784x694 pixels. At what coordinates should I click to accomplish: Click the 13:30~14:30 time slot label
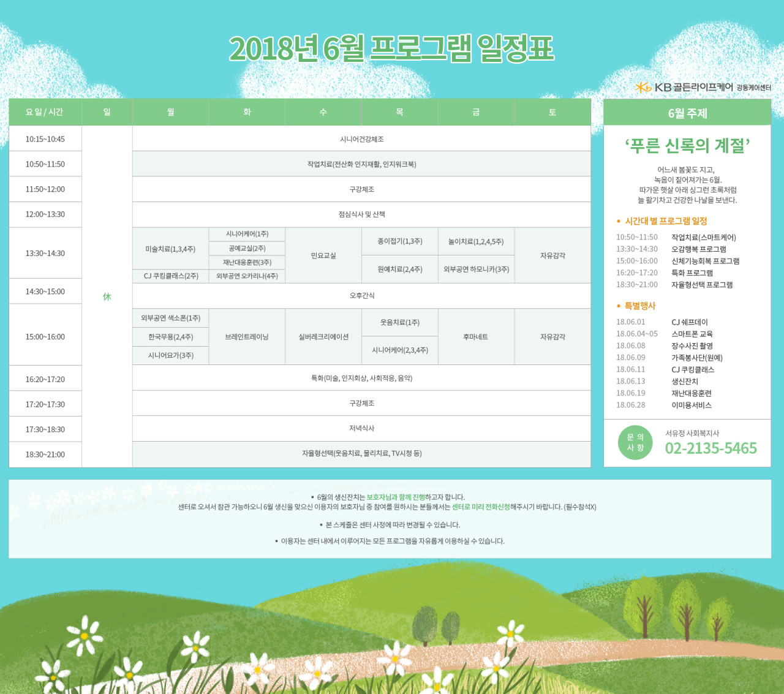tap(45, 253)
